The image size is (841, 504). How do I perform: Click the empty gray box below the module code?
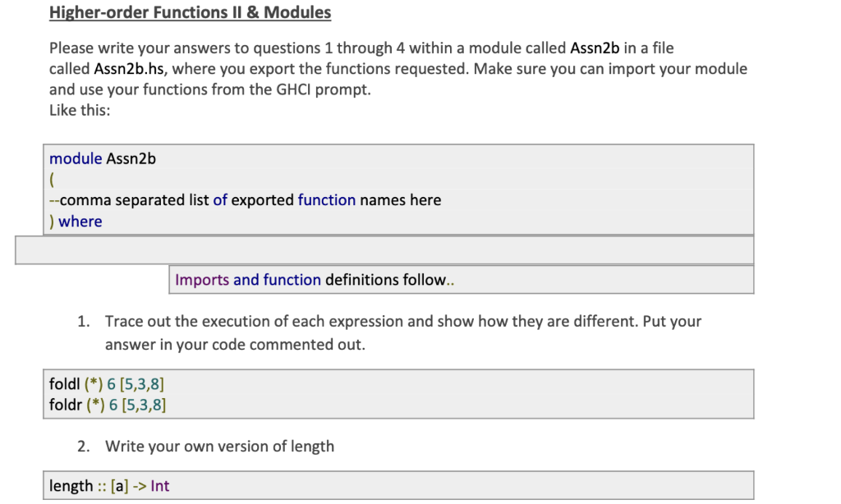(x=384, y=250)
